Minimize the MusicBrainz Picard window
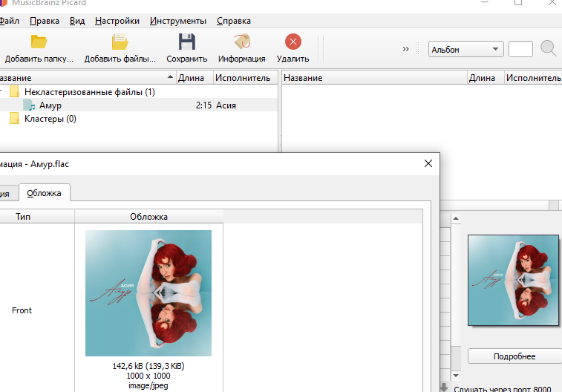The image size is (562, 392). [485, 2]
